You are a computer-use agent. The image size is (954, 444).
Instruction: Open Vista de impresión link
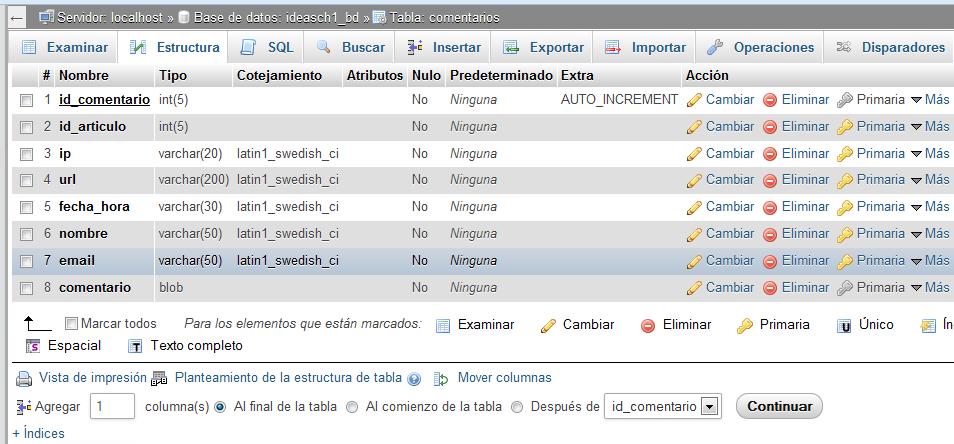click(x=92, y=378)
